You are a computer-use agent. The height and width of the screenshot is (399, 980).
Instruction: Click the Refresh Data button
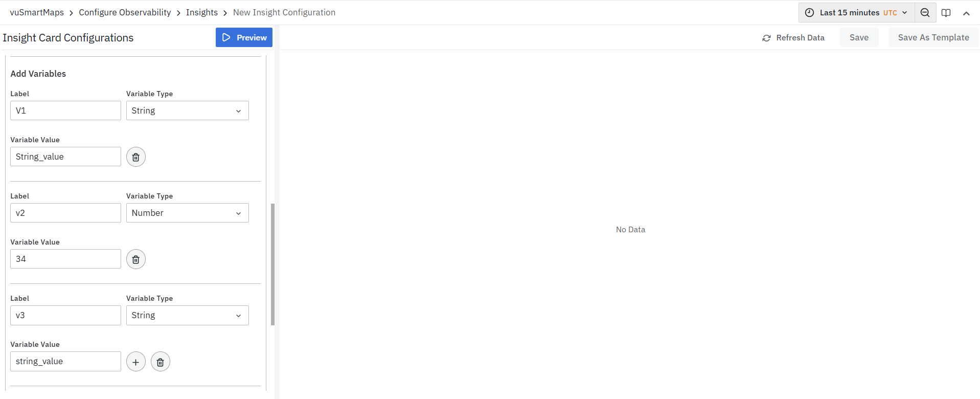click(793, 38)
